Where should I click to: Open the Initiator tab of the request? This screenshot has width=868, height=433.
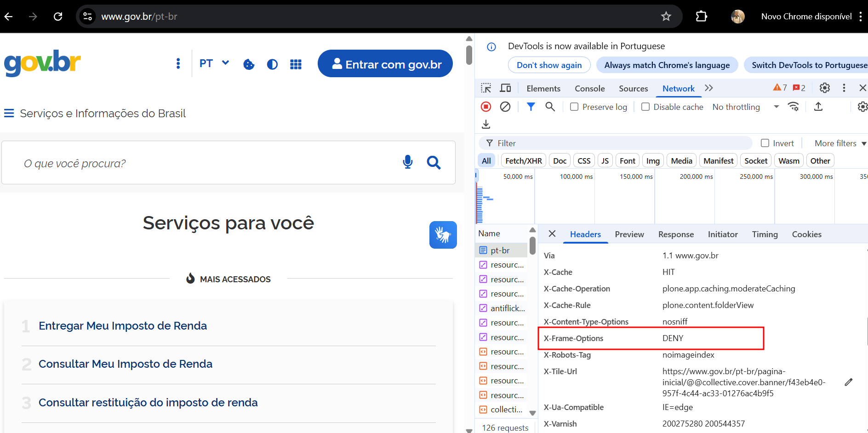click(723, 234)
